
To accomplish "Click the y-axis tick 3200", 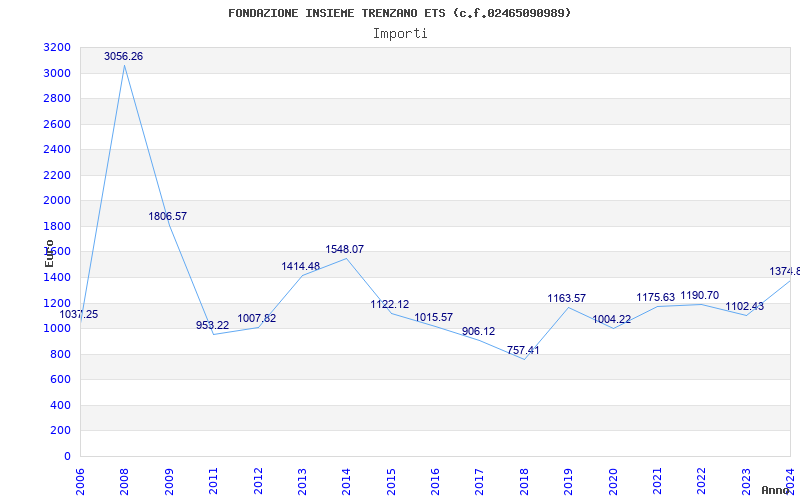I will pyautogui.click(x=57, y=48).
